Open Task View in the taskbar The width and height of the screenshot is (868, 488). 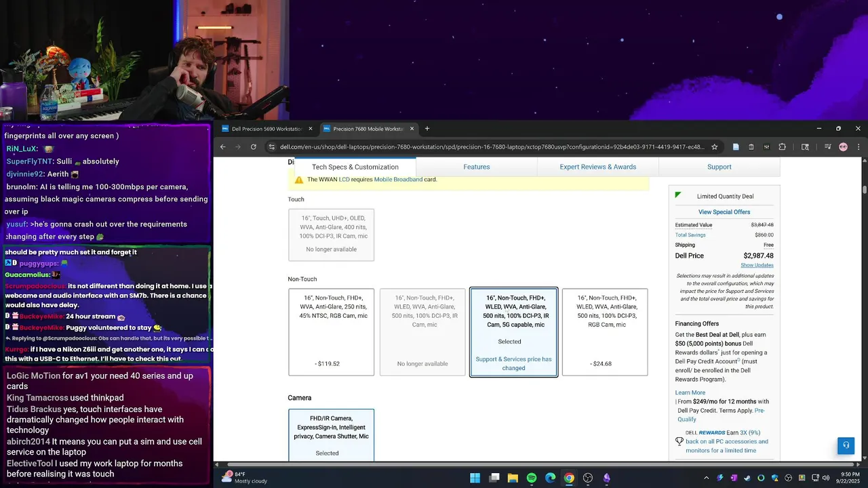pos(494,478)
